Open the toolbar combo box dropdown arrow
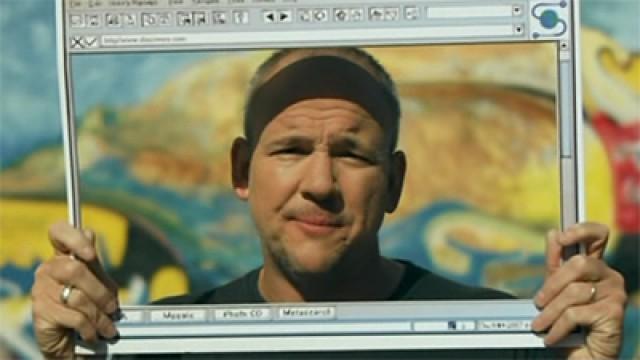The image size is (640, 360). point(517,11)
